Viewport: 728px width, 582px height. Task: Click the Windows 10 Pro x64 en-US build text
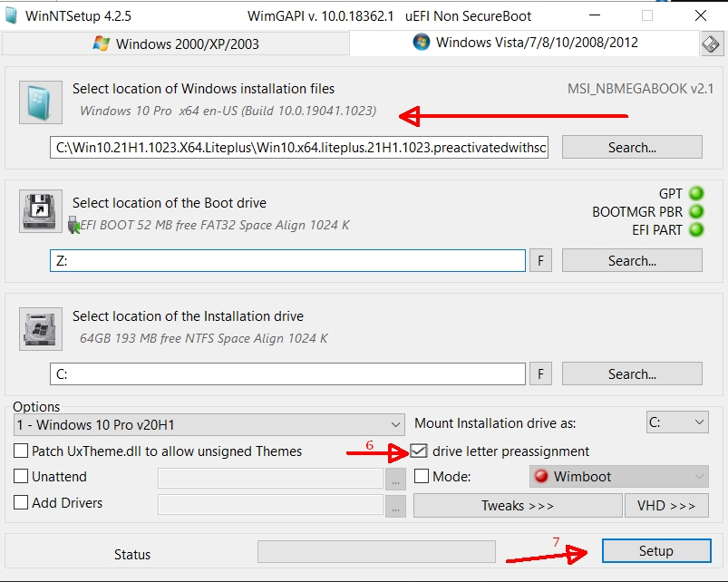coord(228,111)
